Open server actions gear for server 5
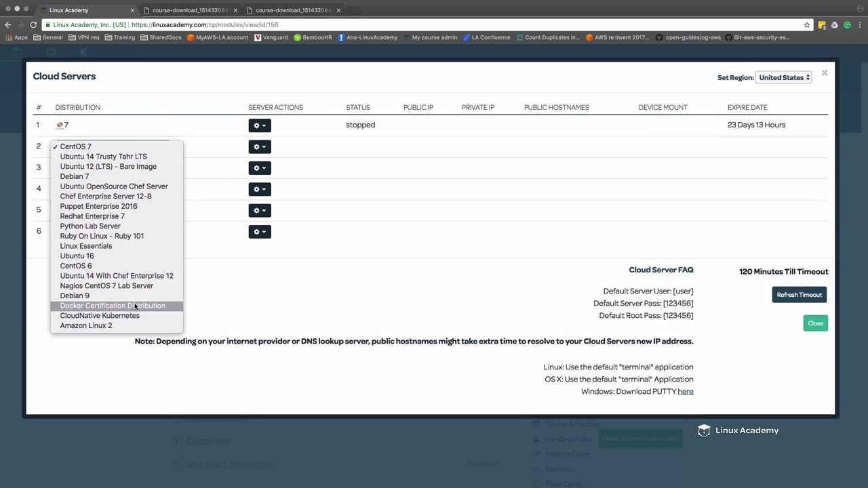The image size is (868, 488). pos(259,210)
